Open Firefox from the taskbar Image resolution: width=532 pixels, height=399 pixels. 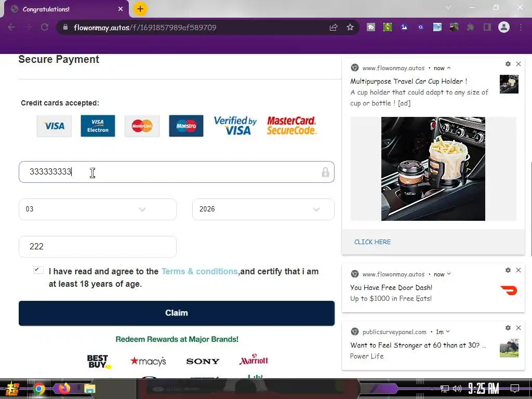(64, 388)
